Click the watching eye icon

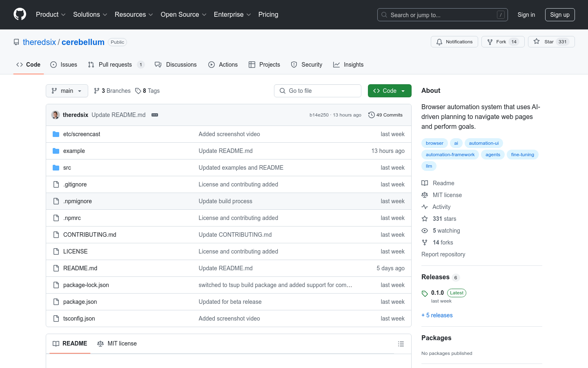coord(425,231)
